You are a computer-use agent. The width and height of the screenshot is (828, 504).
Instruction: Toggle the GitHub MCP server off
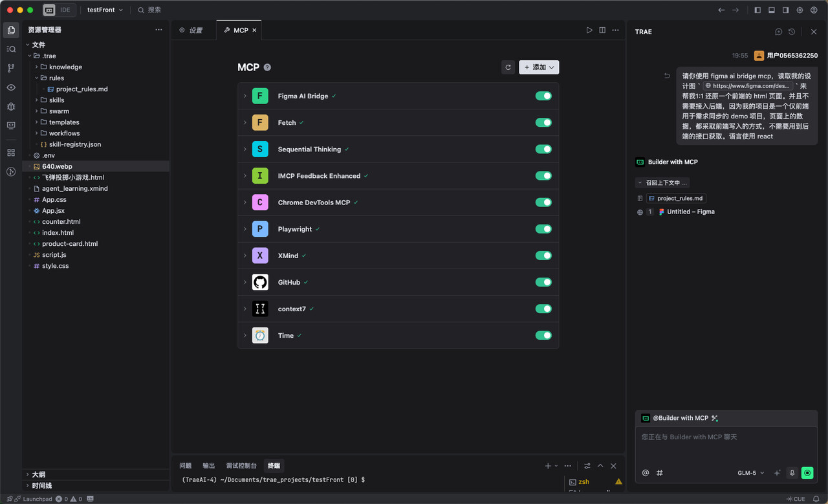point(543,282)
